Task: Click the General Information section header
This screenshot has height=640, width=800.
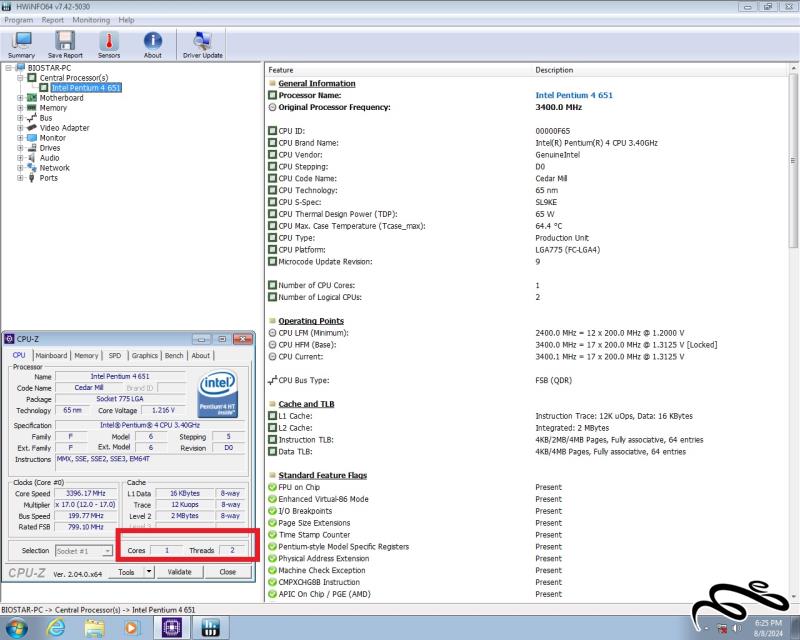Action: pos(317,83)
